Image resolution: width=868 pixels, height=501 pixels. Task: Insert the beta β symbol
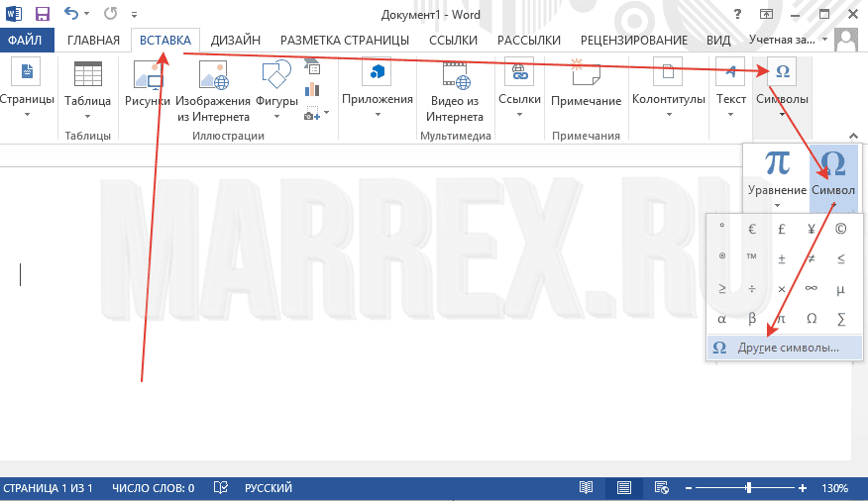pos(752,319)
